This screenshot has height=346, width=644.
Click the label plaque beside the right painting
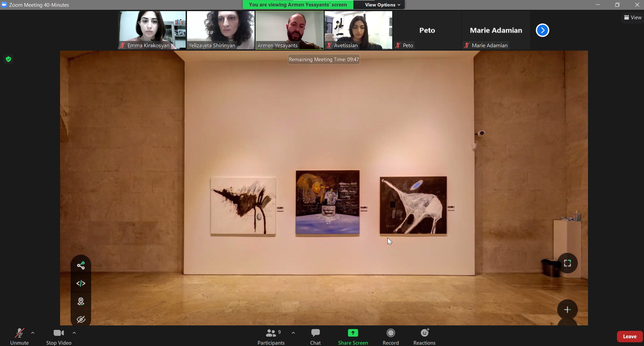[x=451, y=209]
